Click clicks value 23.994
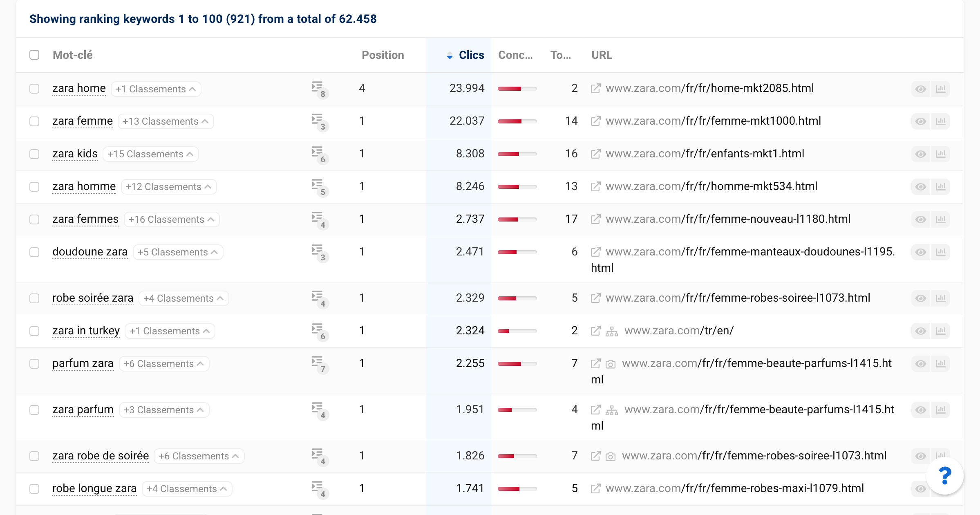This screenshot has width=980, height=515. [x=467, y=88]
